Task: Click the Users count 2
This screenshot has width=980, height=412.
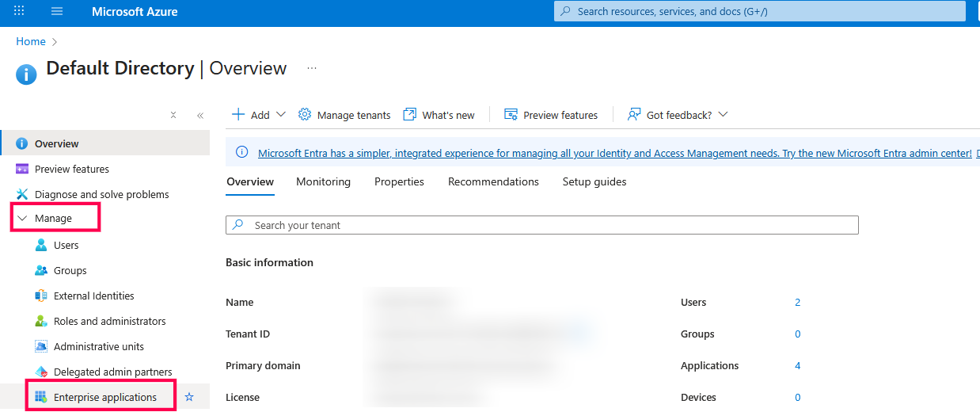Action: tap(798, 302)
